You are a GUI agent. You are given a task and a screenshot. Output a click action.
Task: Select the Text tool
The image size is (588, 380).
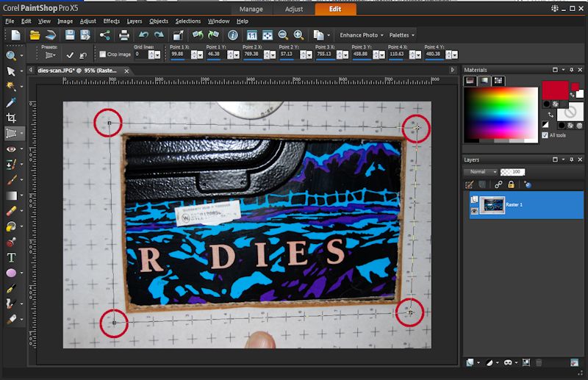point(11,257)
